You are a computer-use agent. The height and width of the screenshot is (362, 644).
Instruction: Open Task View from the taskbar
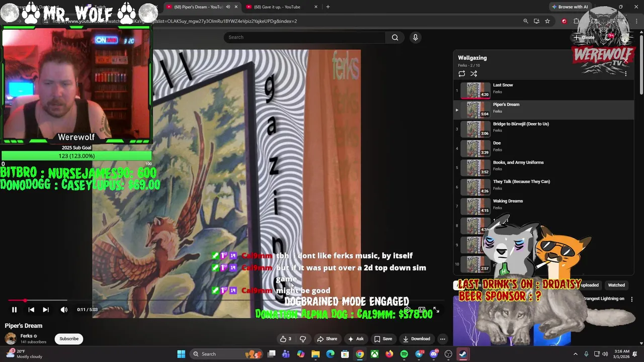pyautogui.click(x=272, y=354)
